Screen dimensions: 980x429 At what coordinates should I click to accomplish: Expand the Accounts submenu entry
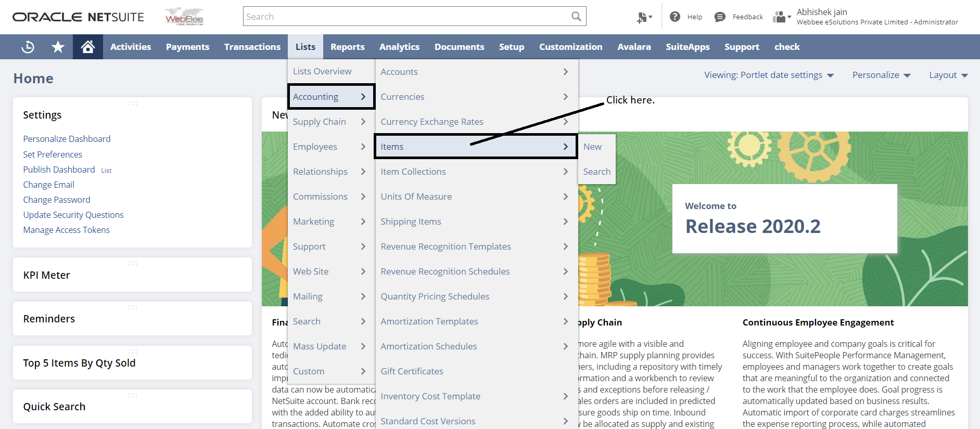(x=476, y=72)
